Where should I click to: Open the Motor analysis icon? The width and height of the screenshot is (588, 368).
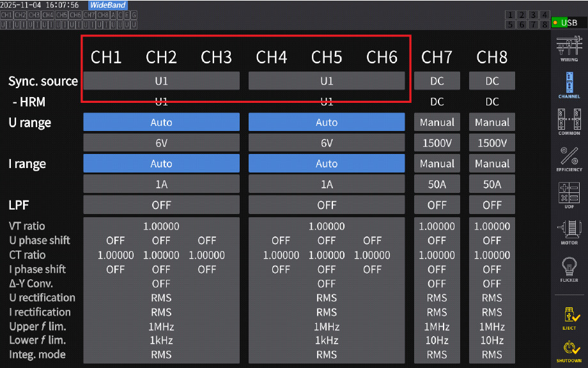pos(569,232)
